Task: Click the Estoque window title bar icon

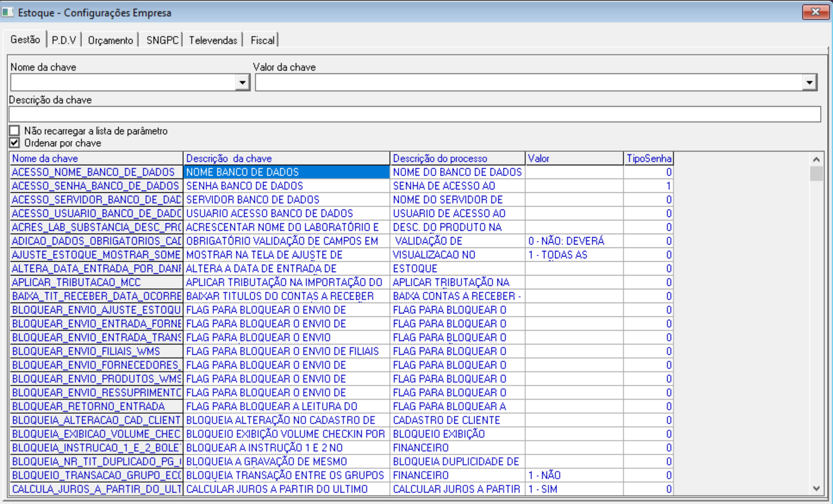Action: tap(7, 12)
